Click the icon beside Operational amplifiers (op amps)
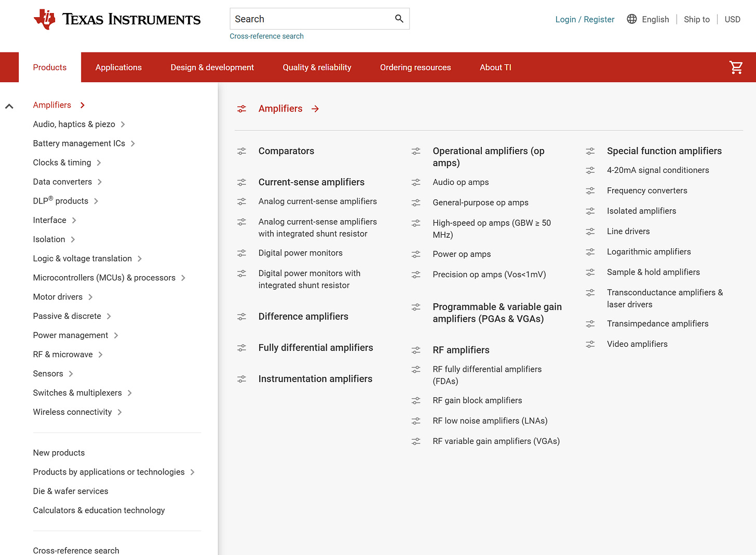Image resolution: width=756 pixels, height=555 pixels. (x=416, y=151)
